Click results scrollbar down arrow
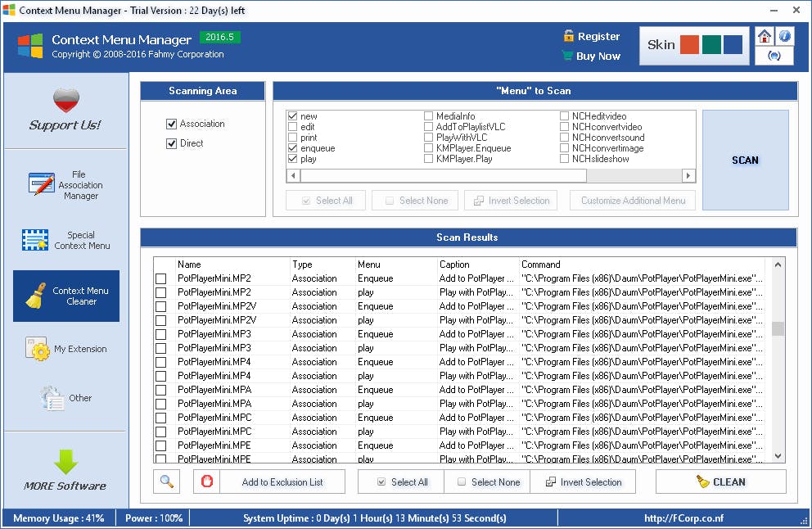Image resolution: width=812 pixels, height=529 pixels. [778, 456]
